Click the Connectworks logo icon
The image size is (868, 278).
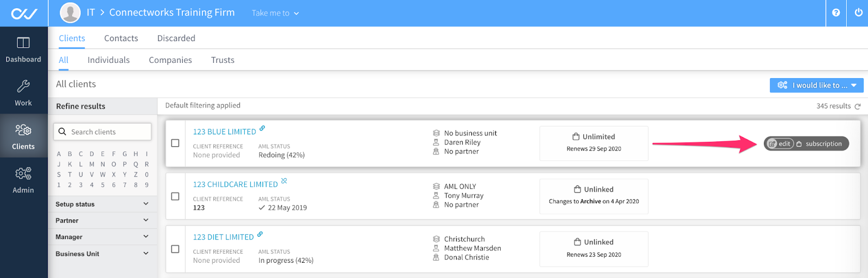tap(24, 13)
